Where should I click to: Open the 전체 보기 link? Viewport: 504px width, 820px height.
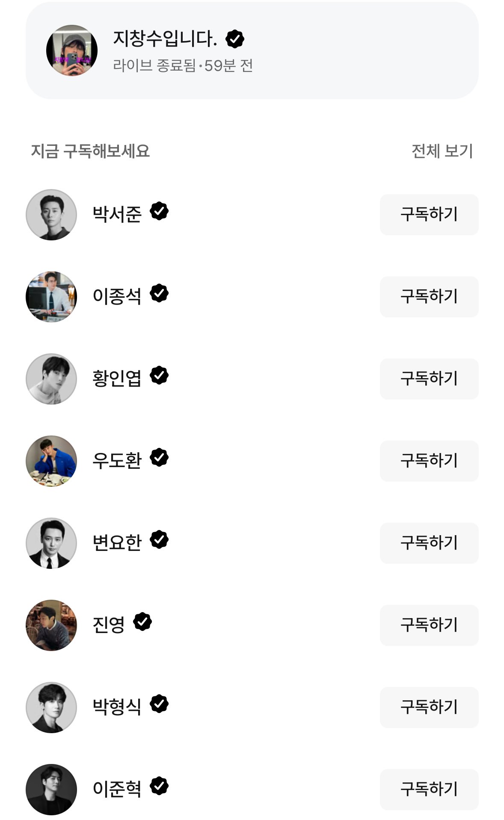pyautogui.click(x=442, y=151)
